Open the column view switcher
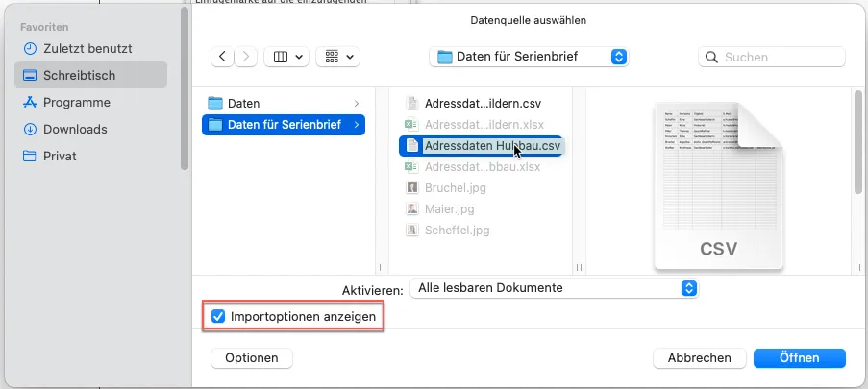The image size is (868, 389). coord(287,57)
